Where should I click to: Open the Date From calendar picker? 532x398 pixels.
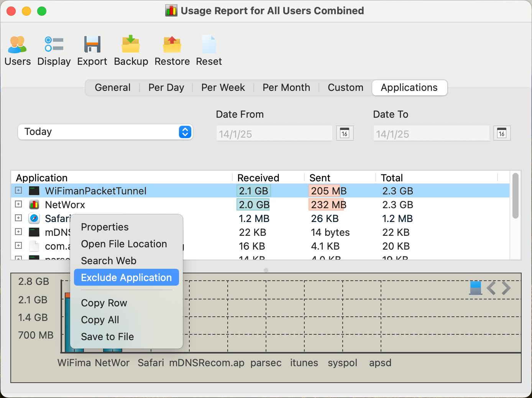pos(345,133)
